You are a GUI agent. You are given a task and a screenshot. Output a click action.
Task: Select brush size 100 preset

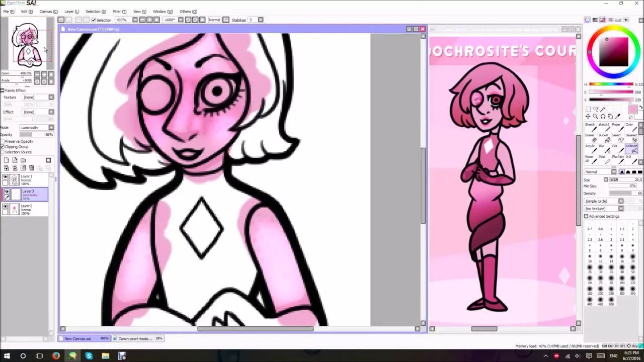pyautogui.click(x=622, y=280)
